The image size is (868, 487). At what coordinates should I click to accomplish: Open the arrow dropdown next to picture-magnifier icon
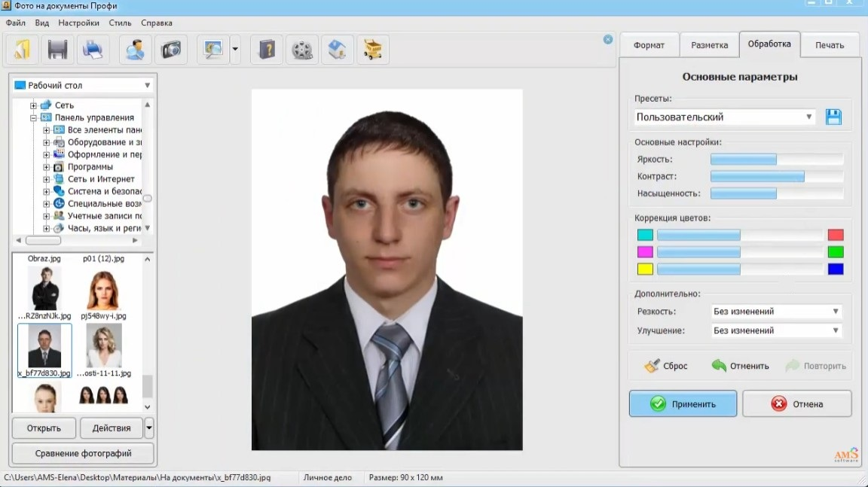[235, 50]
